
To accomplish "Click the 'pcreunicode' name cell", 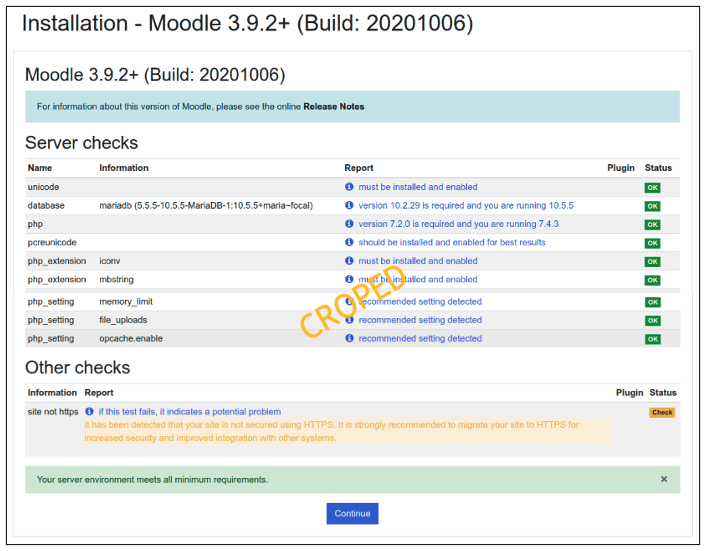I will click(52, 242).
